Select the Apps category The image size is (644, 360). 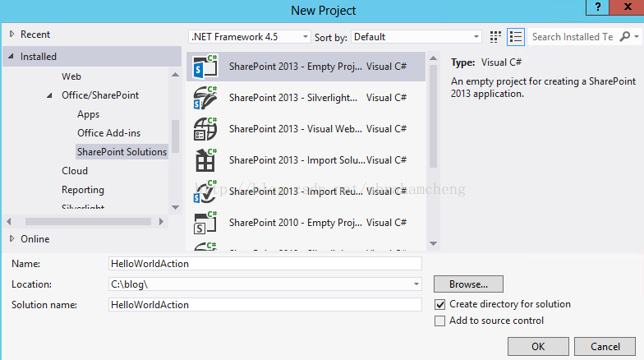tap(89, 114)
